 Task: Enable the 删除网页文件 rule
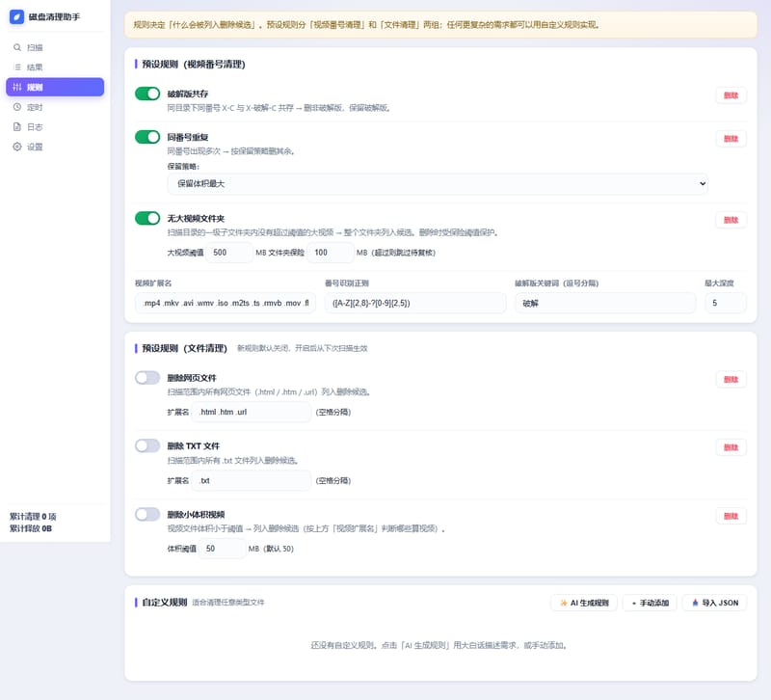point(147,377)
